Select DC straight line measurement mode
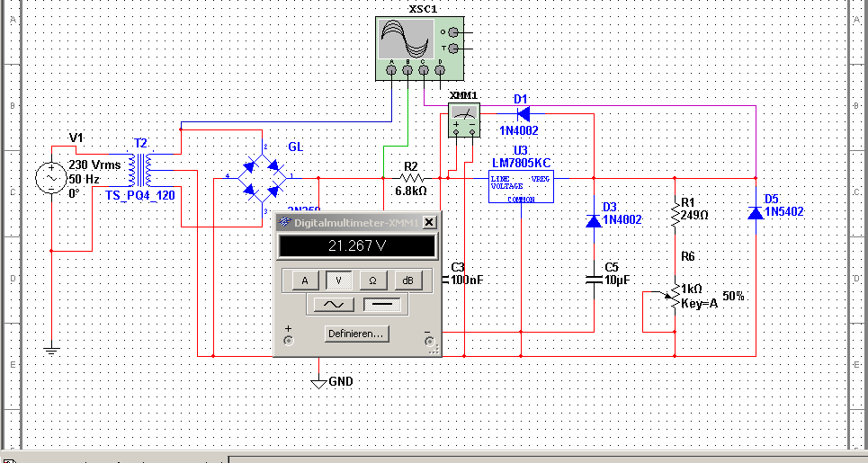Image resolution: width=868 pixels, height=463 pixels. (x=383, y=304)
